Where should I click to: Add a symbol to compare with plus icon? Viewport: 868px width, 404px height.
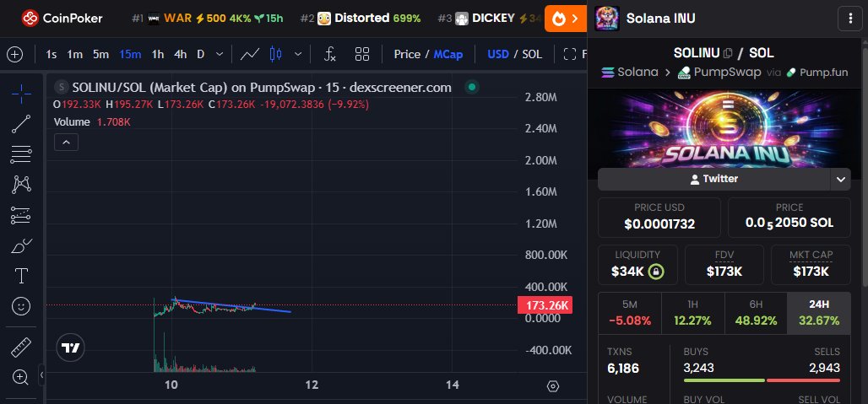tap(14, 54)
